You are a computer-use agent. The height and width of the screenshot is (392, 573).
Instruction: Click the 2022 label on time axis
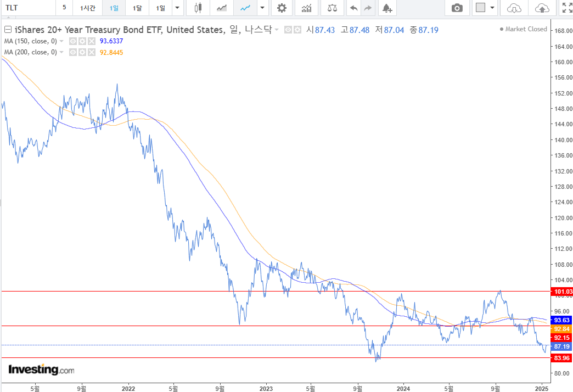[x=128, y=388]
